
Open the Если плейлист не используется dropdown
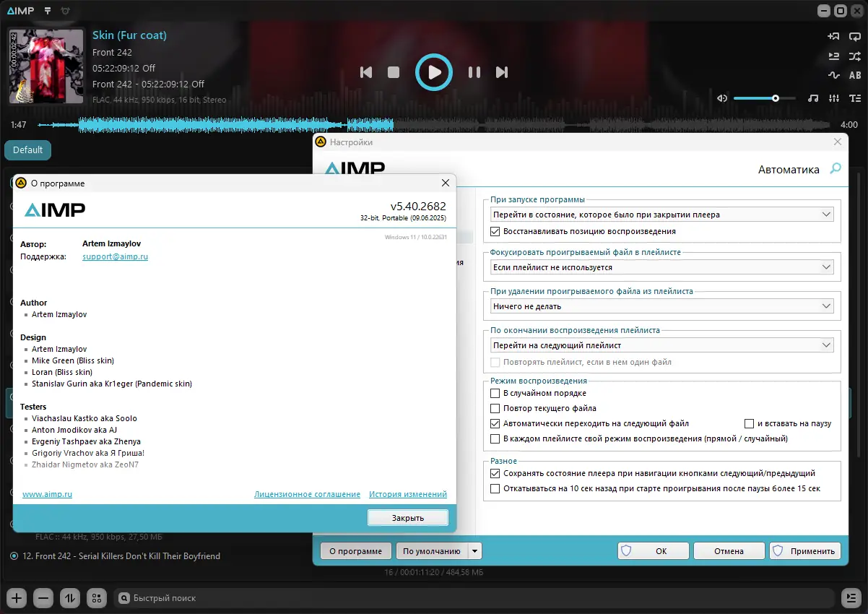click(661, 267)
